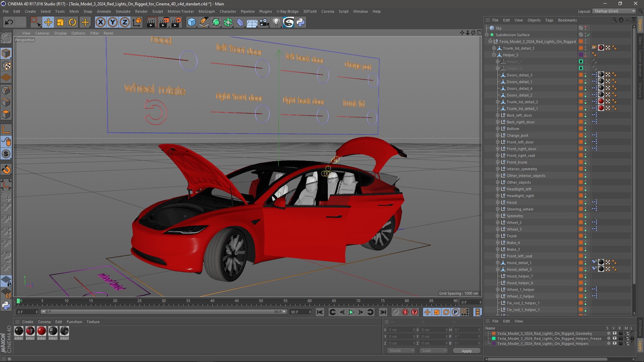644x362 pixels.
Task: Toggle visibility dots for Charge_port object
Action: click(586, 135)
